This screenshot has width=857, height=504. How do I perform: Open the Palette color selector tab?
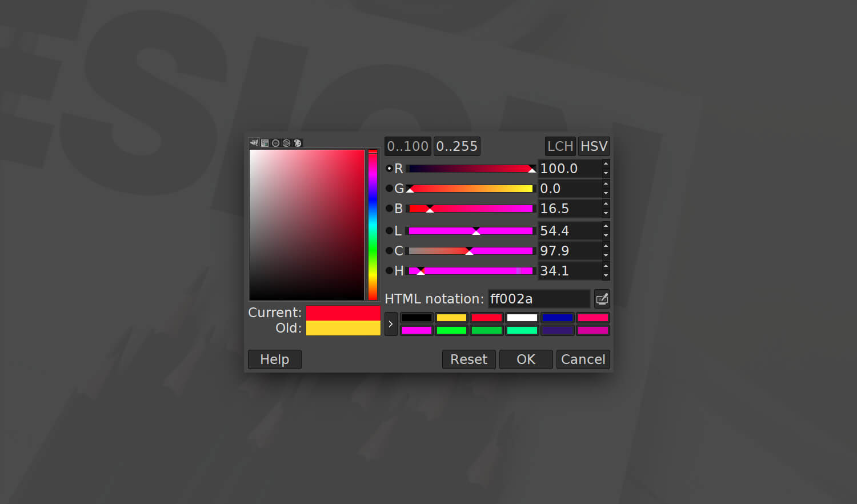pos(298,143)
